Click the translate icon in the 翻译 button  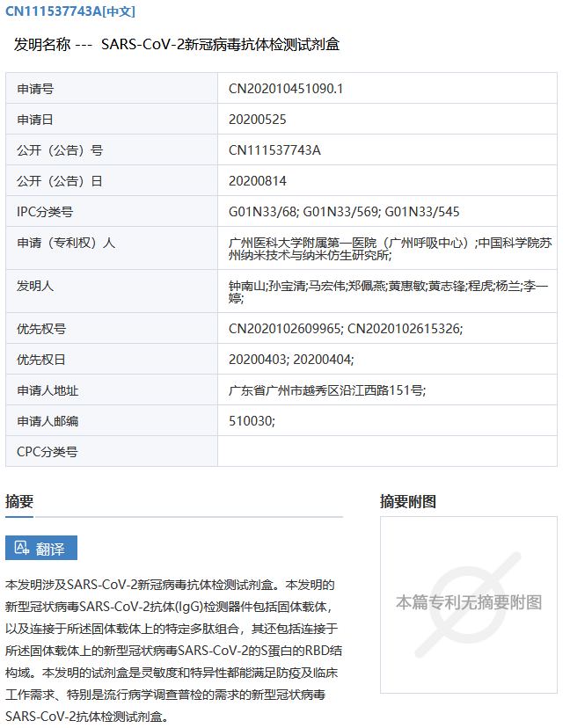click(22, 548)
